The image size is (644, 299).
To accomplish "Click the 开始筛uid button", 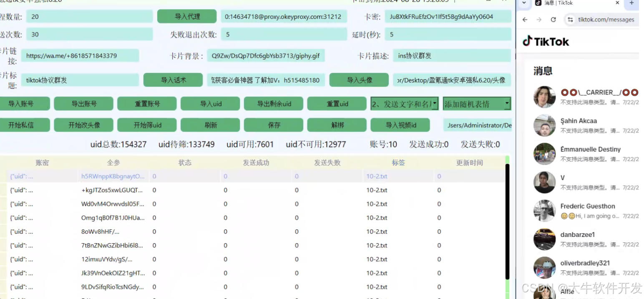I will 147,125.
